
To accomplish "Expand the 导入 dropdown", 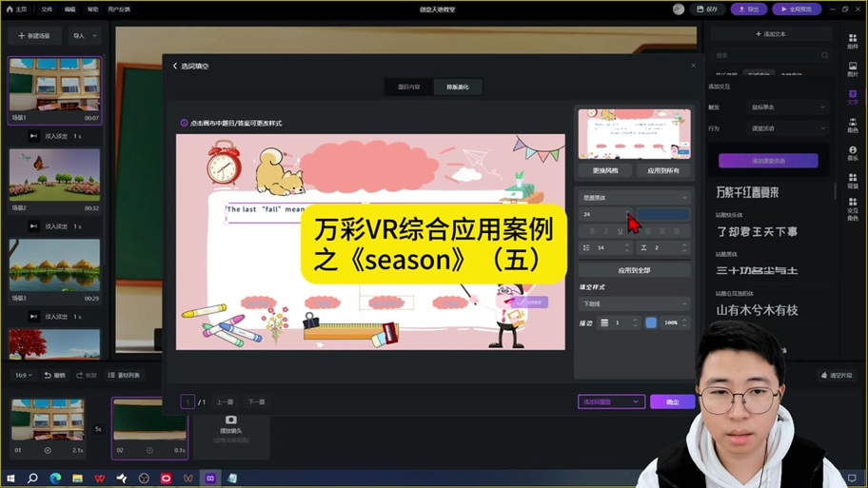I will point(86,36).
